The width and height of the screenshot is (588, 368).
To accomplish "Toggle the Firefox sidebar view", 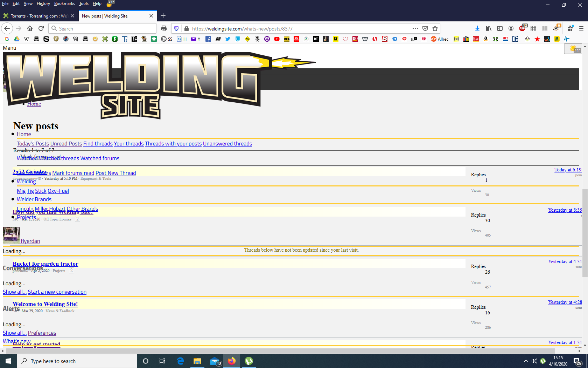I will coord(500,28).
